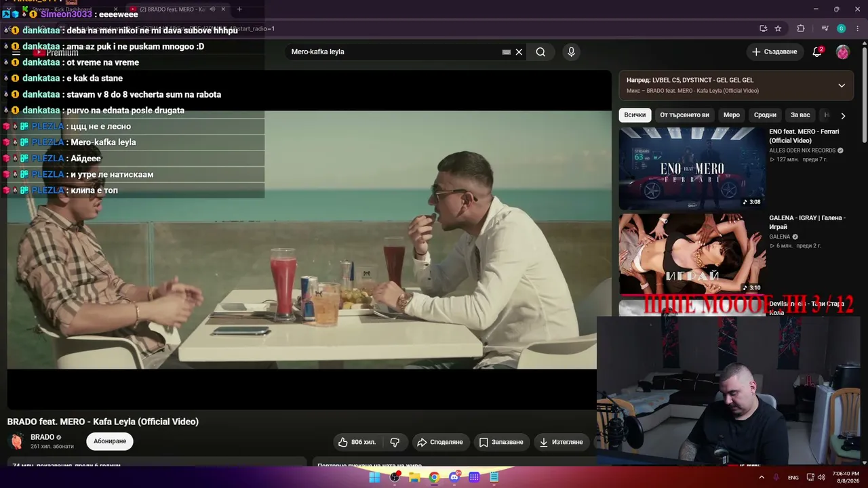Bookmark this page with the star icon

point(778,28)
